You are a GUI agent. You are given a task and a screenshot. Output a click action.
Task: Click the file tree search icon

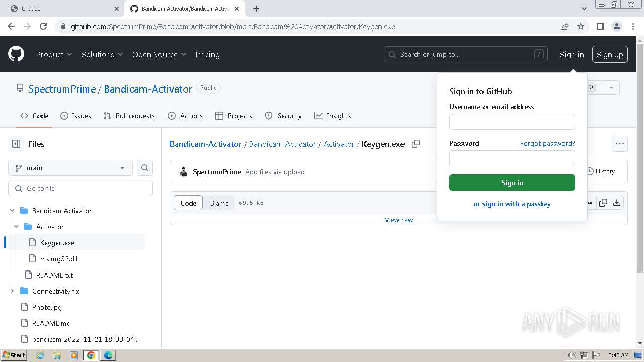[145, 168]
